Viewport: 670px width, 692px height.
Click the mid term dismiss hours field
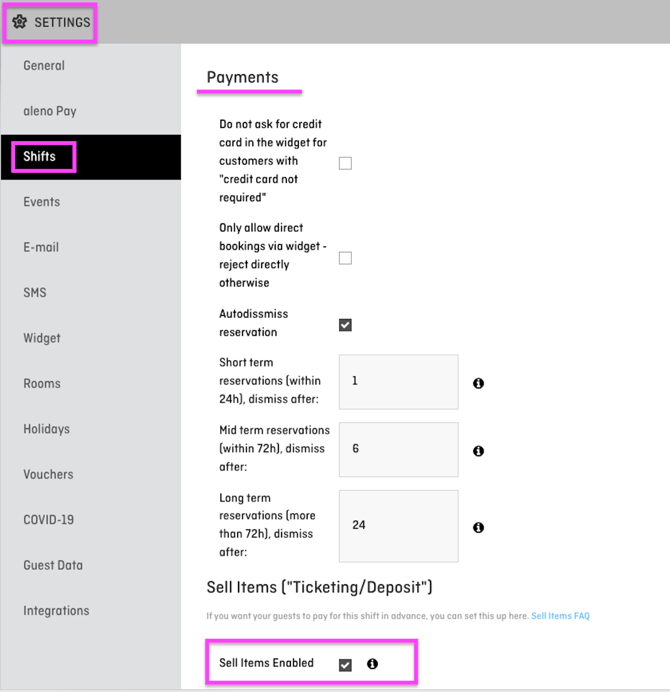[398, 450]
